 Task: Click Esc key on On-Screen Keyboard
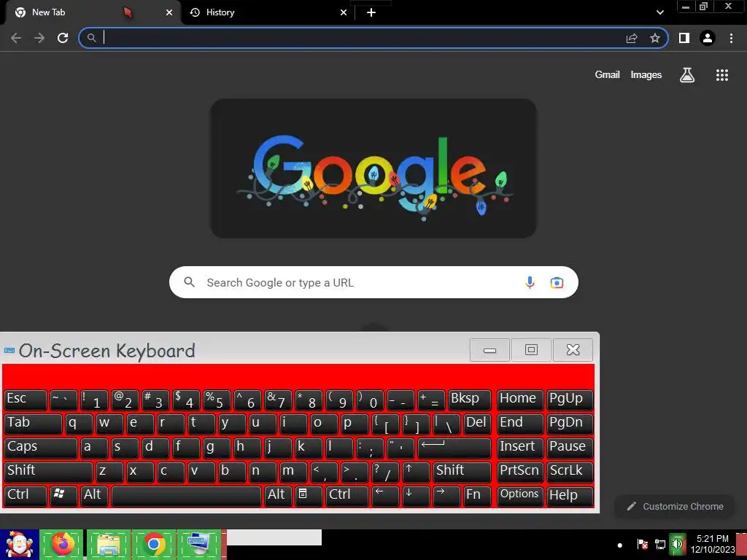click(26, 400)
